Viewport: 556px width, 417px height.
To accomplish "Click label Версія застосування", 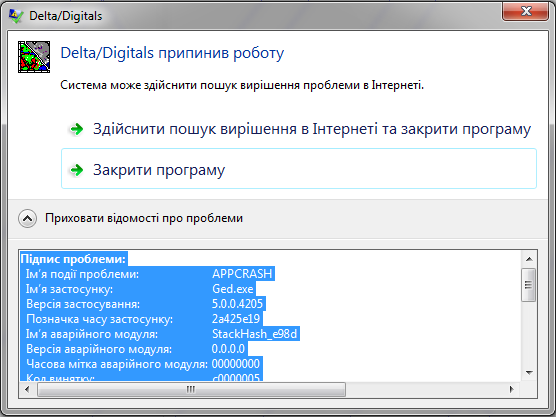I will tap(83, 304).
